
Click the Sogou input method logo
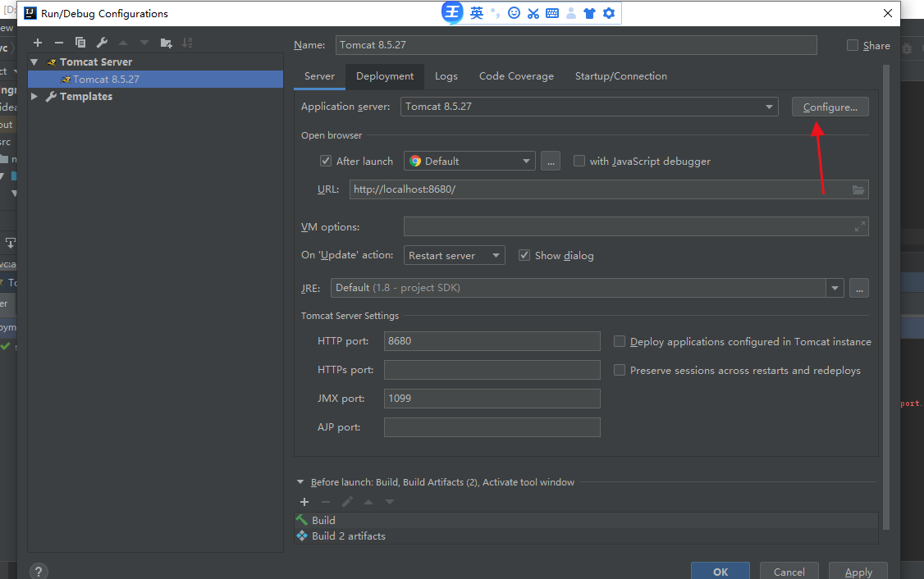click(x=452, y=12)
